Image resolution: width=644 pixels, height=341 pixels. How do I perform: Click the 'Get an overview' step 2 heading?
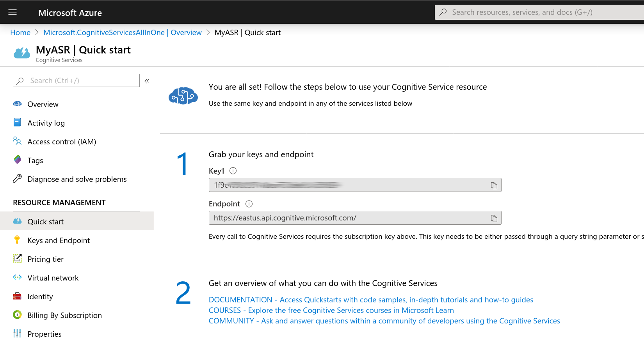point(323,283)
